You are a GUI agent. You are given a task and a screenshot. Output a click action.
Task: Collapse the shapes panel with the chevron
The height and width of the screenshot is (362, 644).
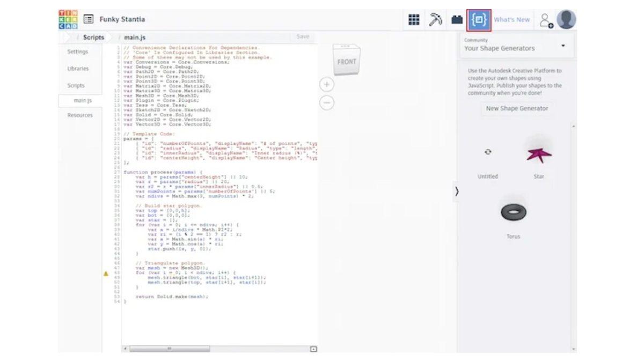pyautogui.click(x=457, y=191)
